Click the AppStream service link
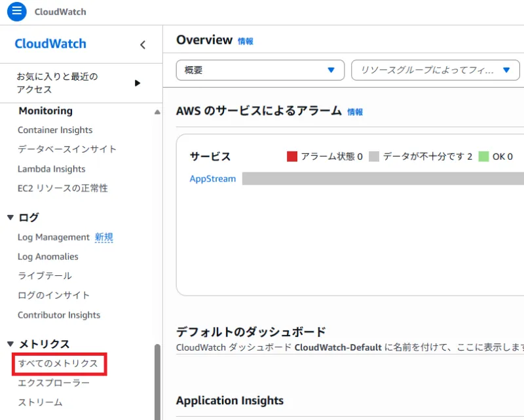The width and height of the screenshot is (524, 420). click(213, 179)
